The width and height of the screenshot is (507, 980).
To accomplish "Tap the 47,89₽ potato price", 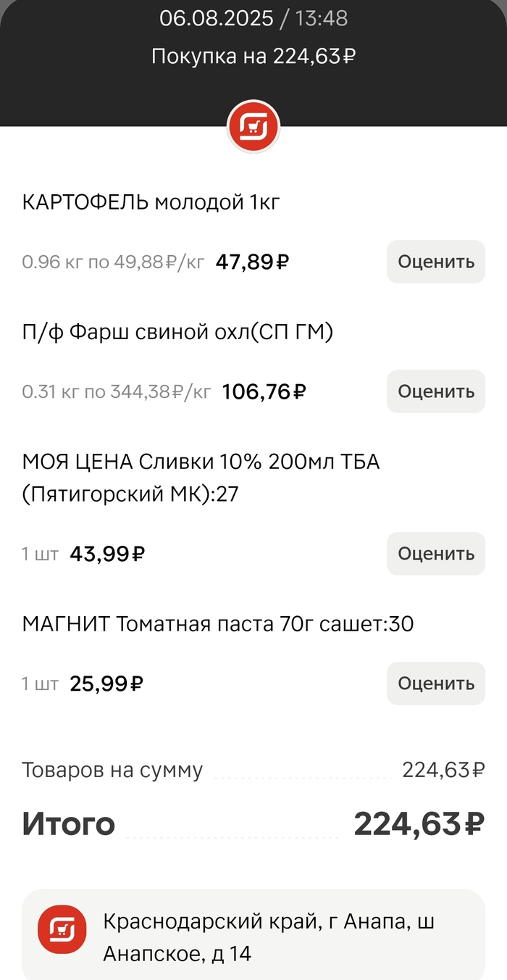I will 252,262.
